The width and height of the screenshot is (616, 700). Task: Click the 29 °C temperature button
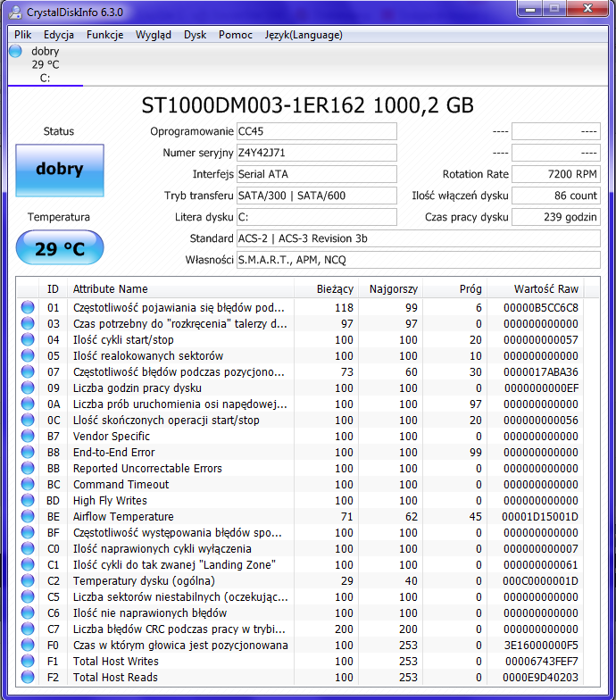point(60,248)
